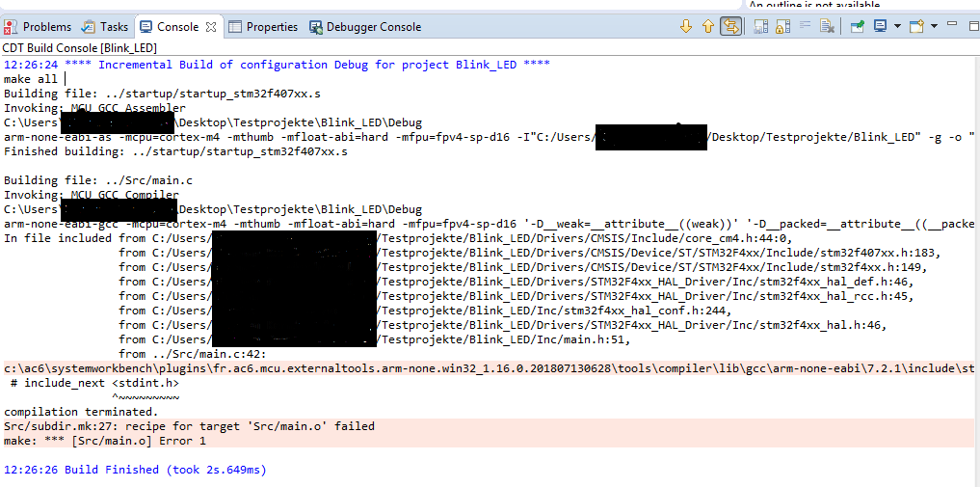
Task: Click the core_cm4.h:44:0 include line
Action: point(398,238)
